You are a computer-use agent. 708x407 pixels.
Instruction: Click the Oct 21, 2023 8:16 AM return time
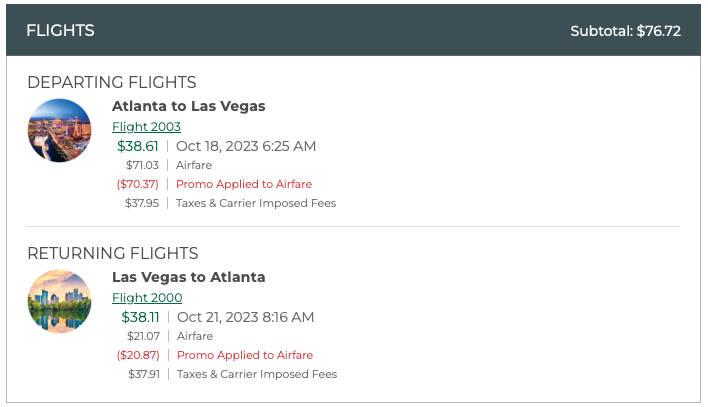246,317
